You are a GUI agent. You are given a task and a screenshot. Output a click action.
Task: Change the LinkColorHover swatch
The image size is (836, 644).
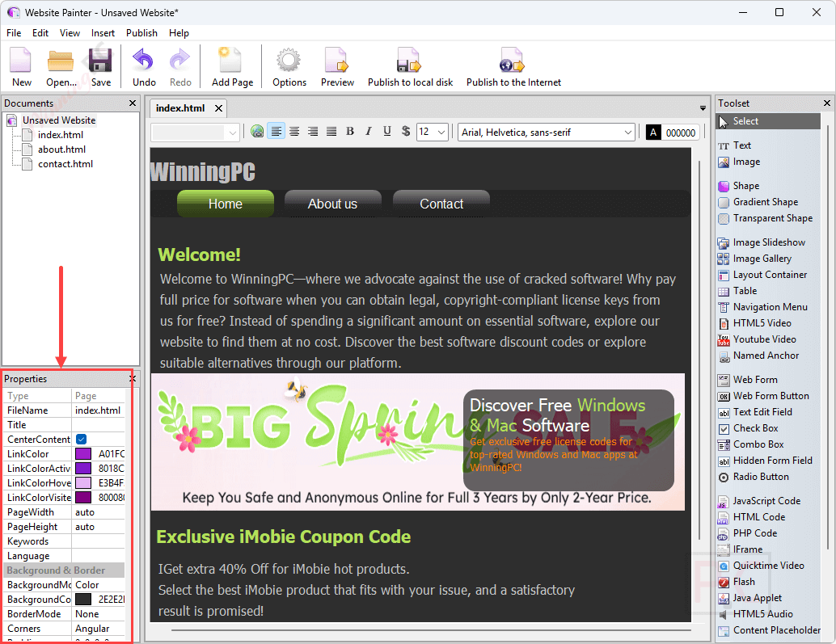coord(83,483)
